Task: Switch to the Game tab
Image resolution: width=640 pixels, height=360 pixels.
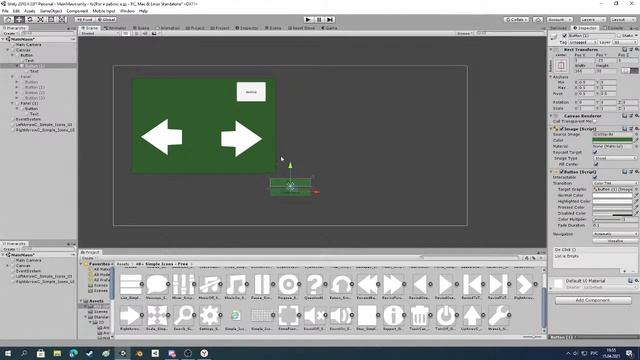Action: [329, 28]
